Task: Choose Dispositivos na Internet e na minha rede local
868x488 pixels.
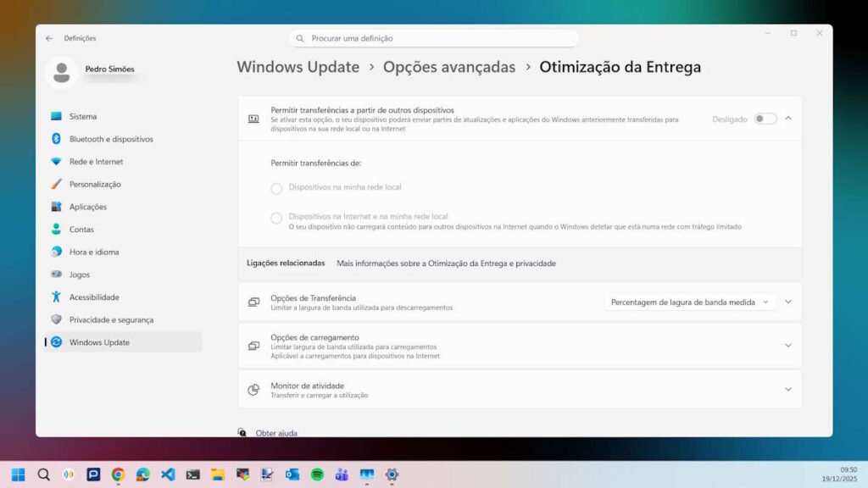Action: [275, 217]
